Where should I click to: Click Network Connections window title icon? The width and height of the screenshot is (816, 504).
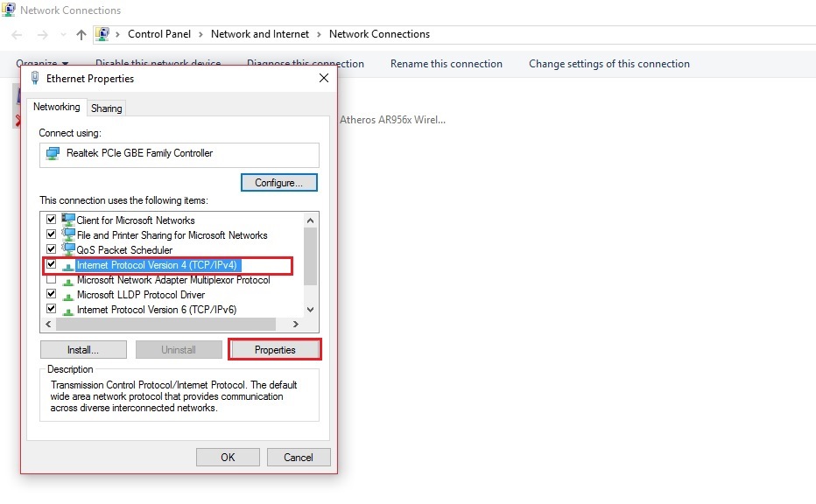(x=9, y=10)
